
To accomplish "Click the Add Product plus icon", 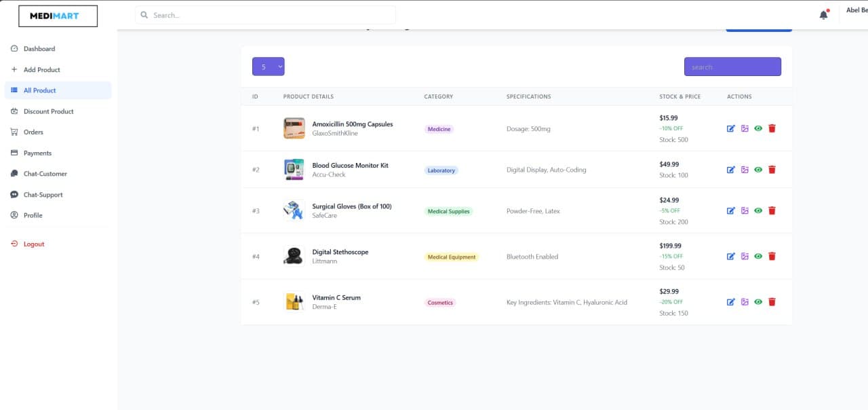I will [x=14, y=69].
